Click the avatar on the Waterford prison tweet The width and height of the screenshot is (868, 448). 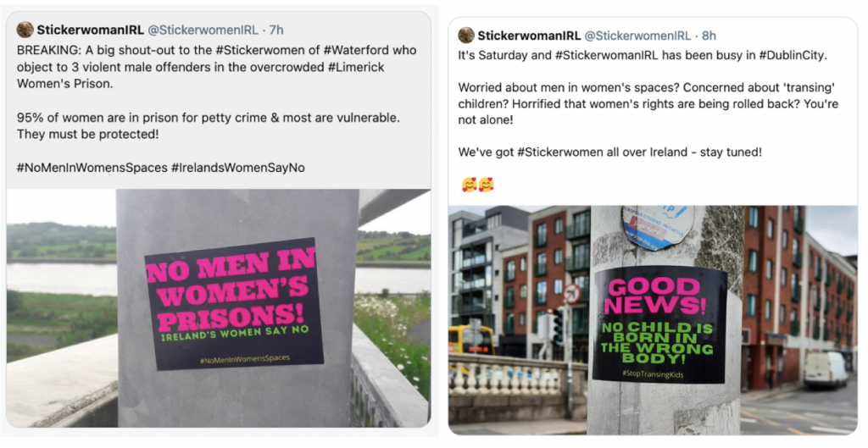[25, 30]
